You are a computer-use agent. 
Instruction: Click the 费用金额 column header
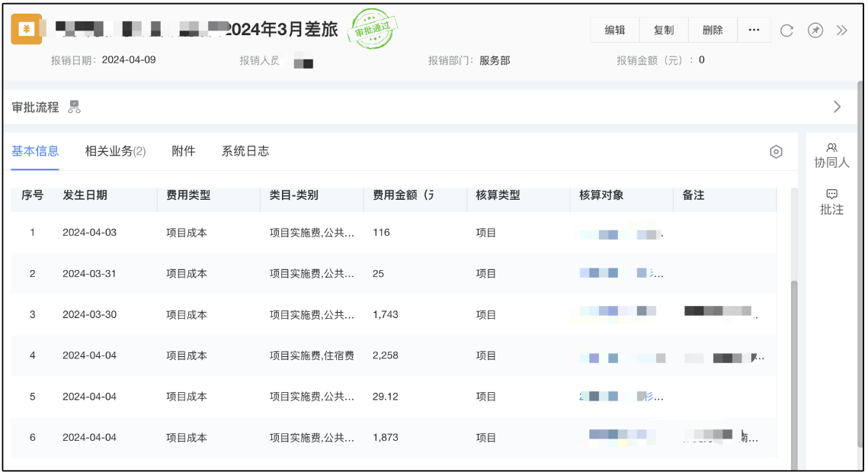[403, 195]
